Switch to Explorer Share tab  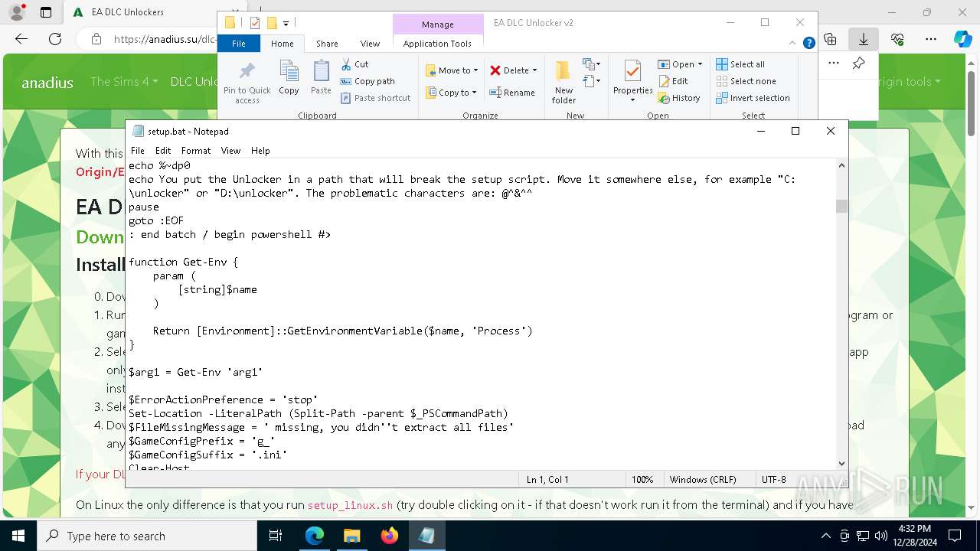click(327, 44)
